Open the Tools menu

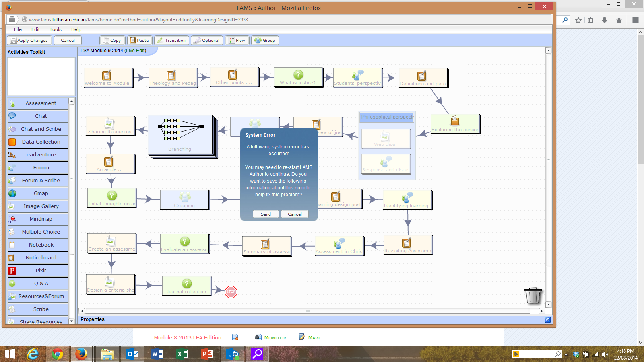[56, 29]
